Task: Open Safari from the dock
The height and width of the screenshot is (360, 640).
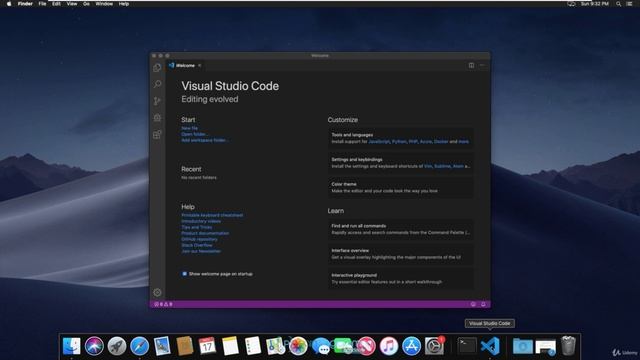Action: click(140, 346)
